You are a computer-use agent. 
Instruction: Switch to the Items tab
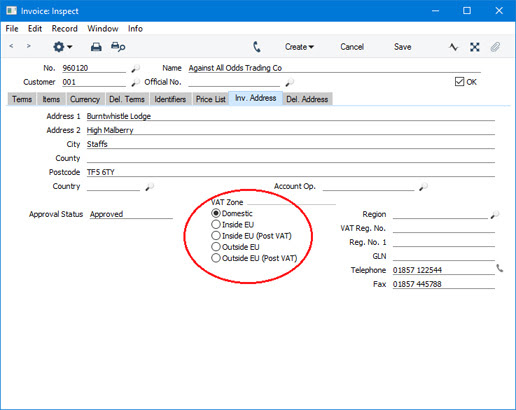coord(51,99)
